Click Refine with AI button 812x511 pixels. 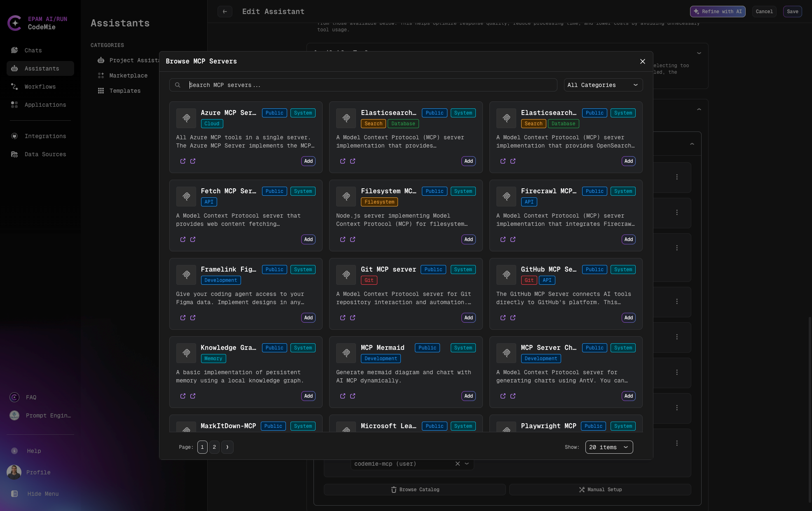[x=717, y=12]
